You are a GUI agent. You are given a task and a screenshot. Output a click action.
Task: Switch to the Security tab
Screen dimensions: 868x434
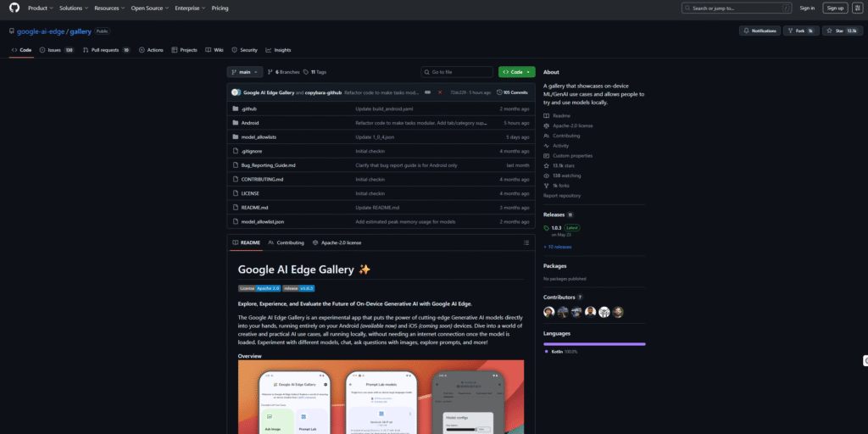coord(245,50)
